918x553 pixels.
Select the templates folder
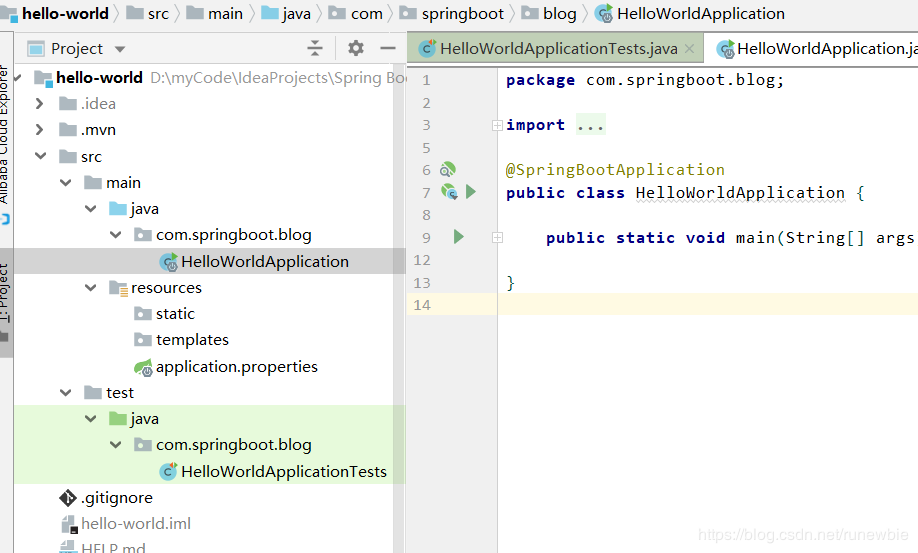pyautogui.click(x=192, y=340)
